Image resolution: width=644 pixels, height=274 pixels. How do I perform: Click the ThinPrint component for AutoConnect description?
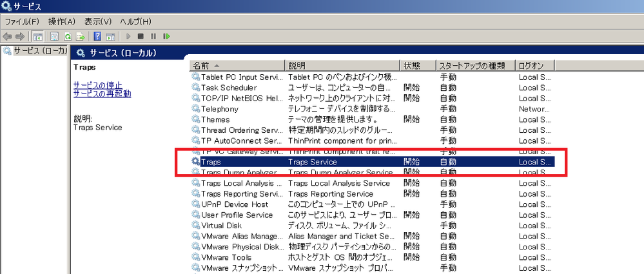point(342,141)
